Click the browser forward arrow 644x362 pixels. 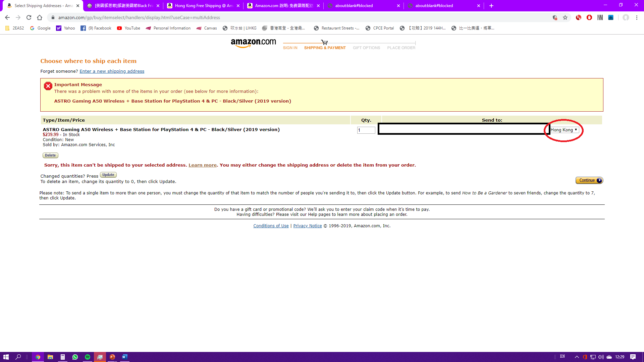pos(18,17)
